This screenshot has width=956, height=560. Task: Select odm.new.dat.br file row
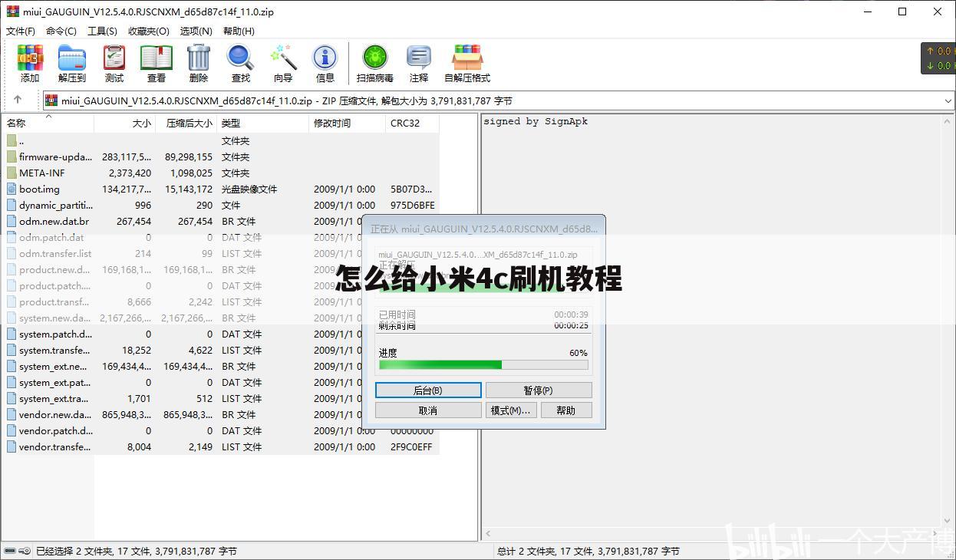pyautogui.click(x=220, y=221)
